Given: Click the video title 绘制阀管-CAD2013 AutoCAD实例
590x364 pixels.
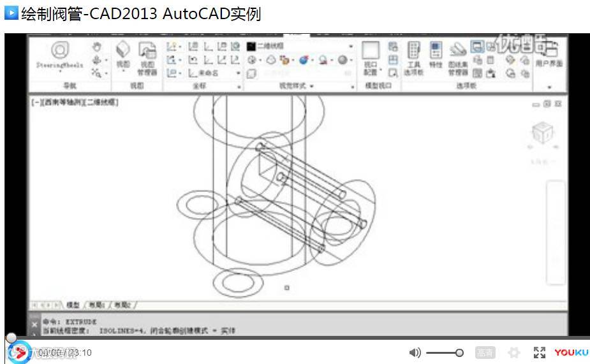Looking at the screenshot, I should pyautogui.click(x=141, y=14).
